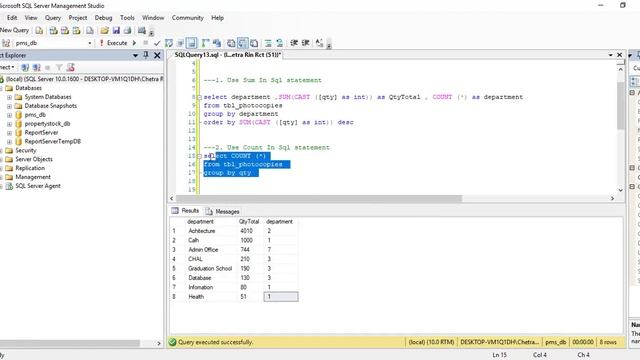Open the Connect dropdown in Object Explorer

[7, 67]
